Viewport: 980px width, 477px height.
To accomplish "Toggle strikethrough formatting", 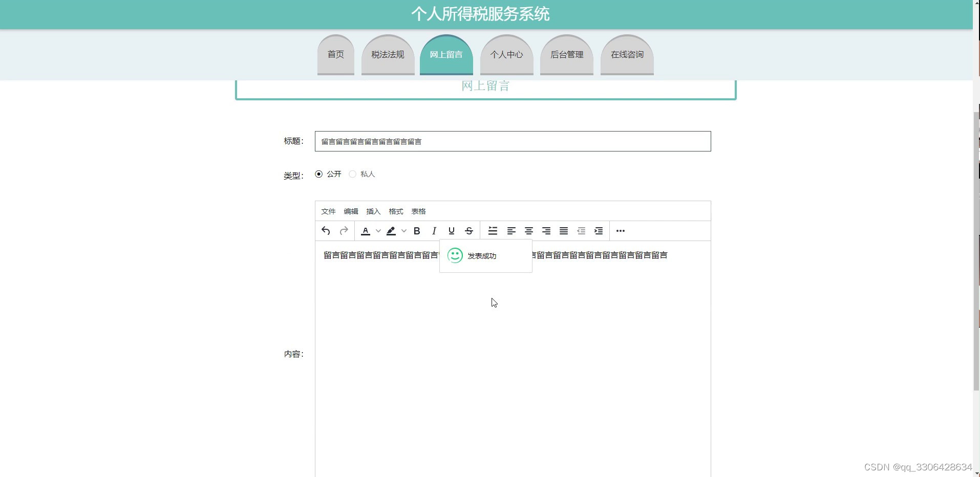I will (469, 231).
